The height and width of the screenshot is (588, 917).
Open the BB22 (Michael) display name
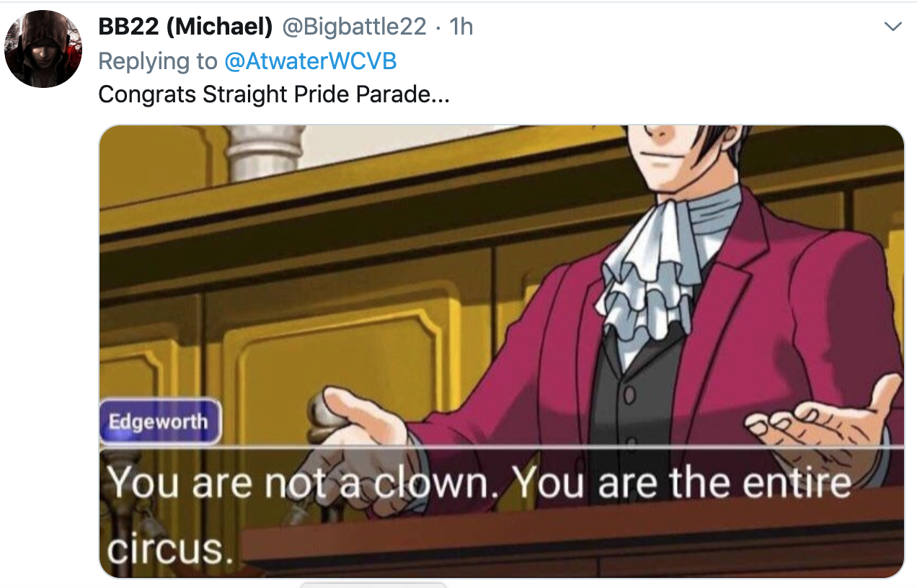185,27
